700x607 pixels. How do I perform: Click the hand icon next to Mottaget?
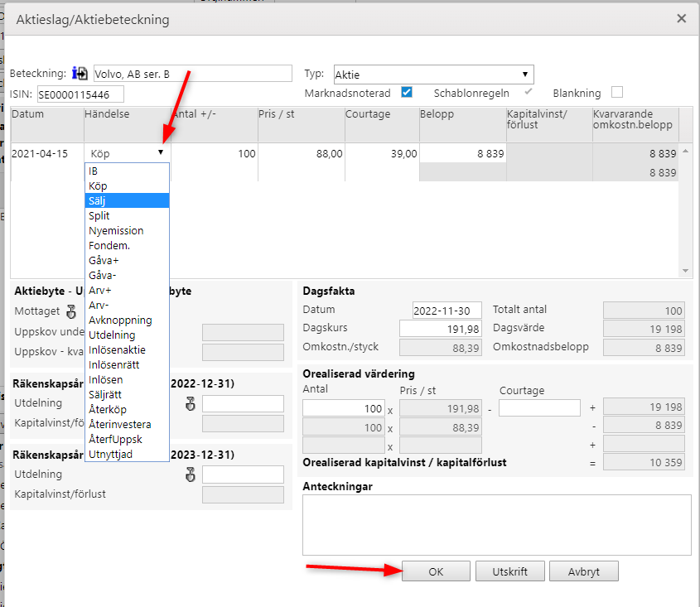pyautogui.click(x=71, y=311)
